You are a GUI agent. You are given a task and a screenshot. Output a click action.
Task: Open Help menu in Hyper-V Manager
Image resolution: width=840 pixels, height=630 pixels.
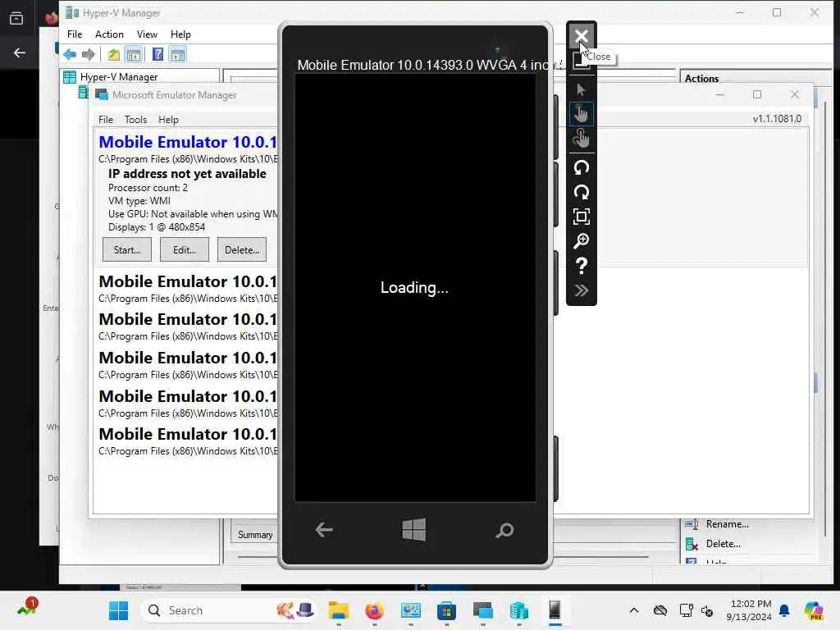tap(180, 34)
